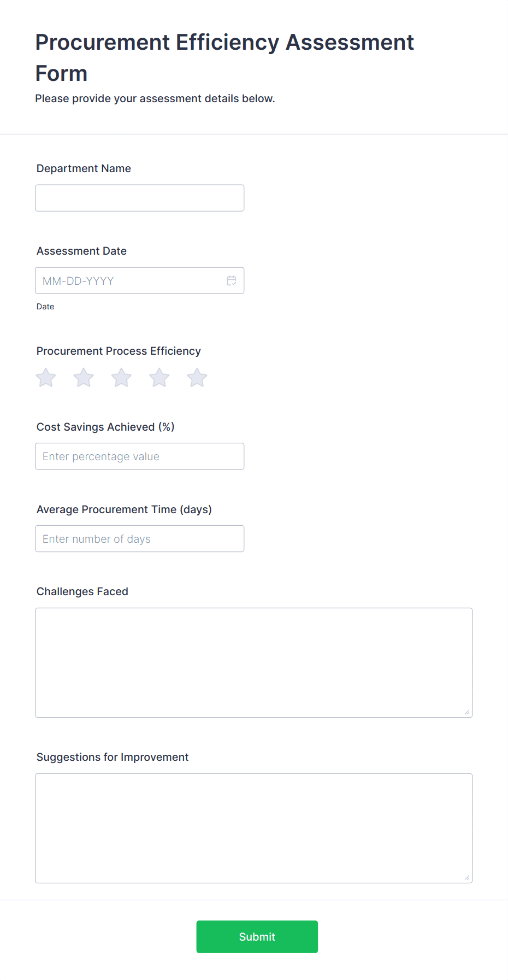Choose the third star rating
The height and width of the screenshot is (980, 508).
point(121,377)
